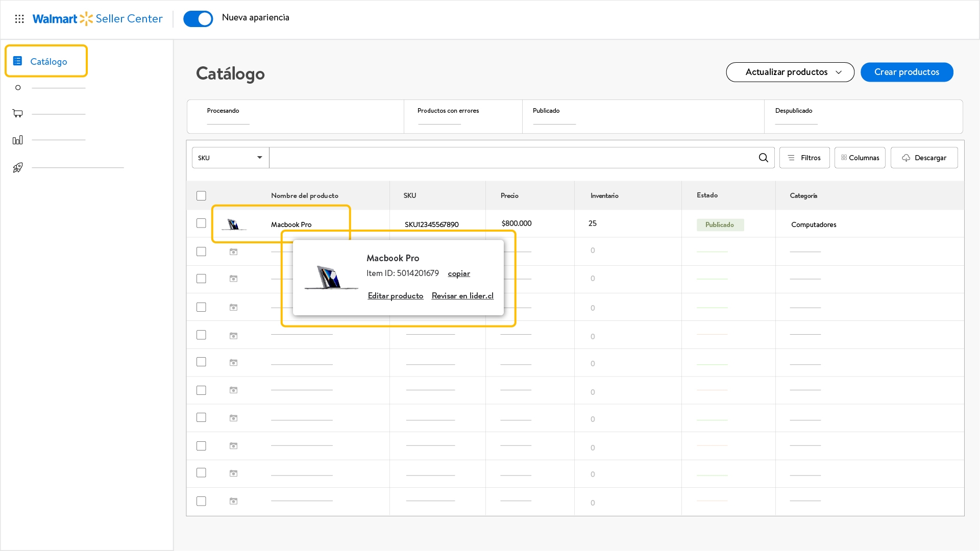Open Catálogo in the sidebar
980x551 pixels.
(46, 61)
